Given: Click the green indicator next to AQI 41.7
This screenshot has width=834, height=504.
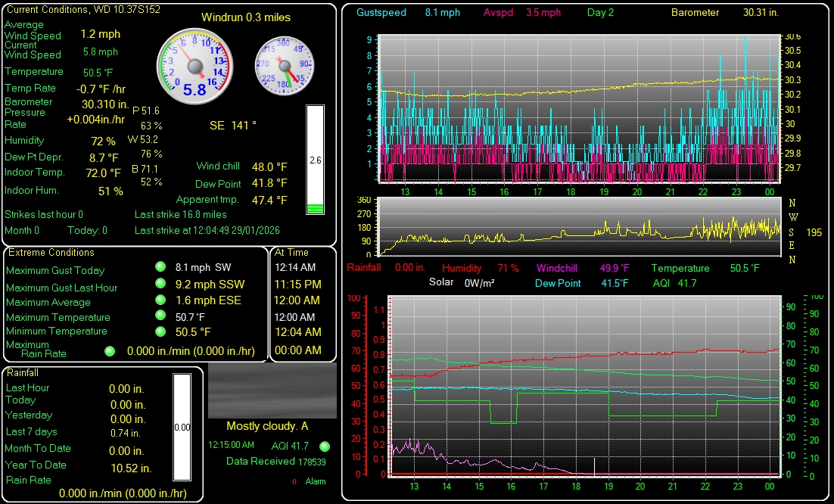Looking at the screenshot, I should point(325,446).
